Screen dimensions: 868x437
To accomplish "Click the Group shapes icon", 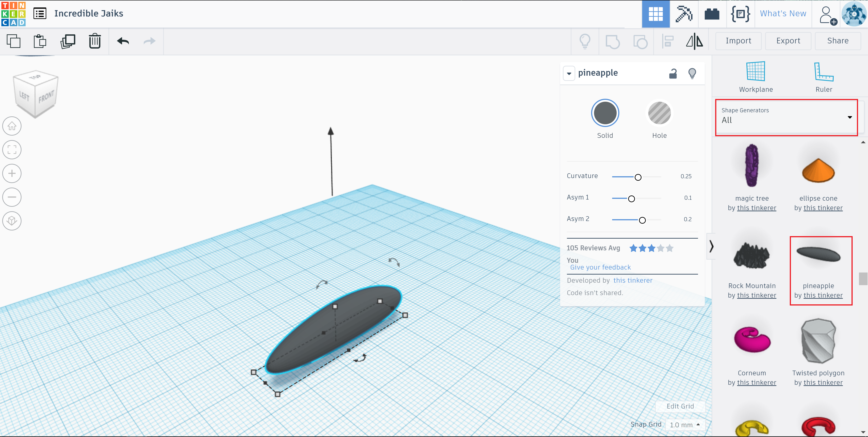I will (612, 42).
